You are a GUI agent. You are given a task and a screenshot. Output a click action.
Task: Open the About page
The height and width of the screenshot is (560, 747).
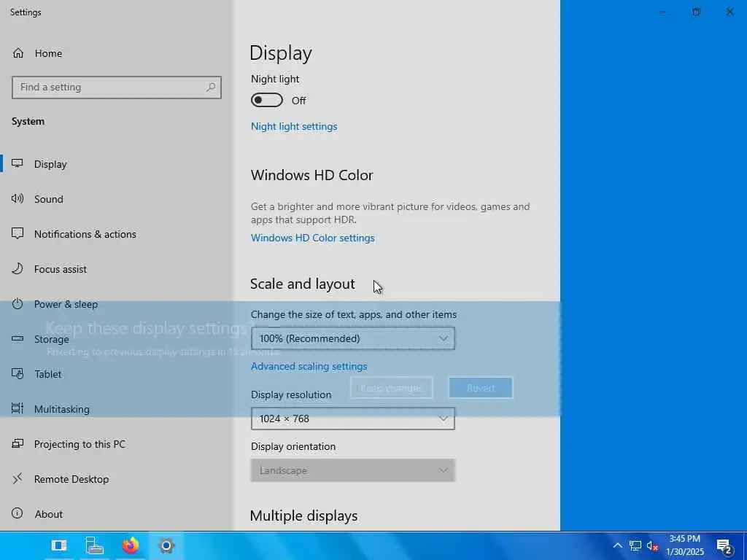tap(49, 514)
